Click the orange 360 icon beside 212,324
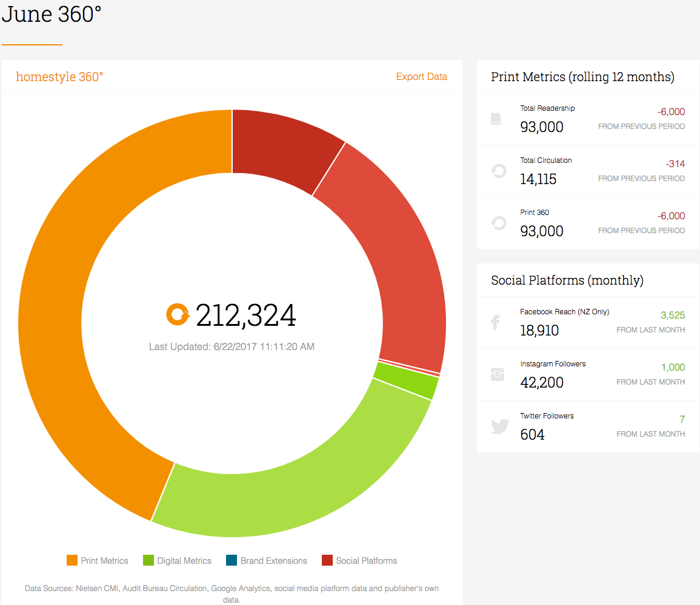This screenshot has height=605, width=700. [178, 314]
